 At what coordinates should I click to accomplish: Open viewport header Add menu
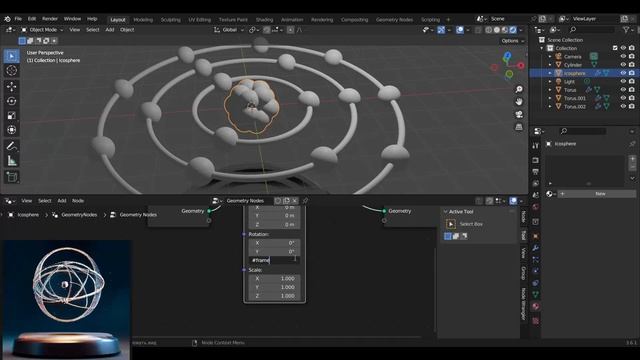click(110, 30)
